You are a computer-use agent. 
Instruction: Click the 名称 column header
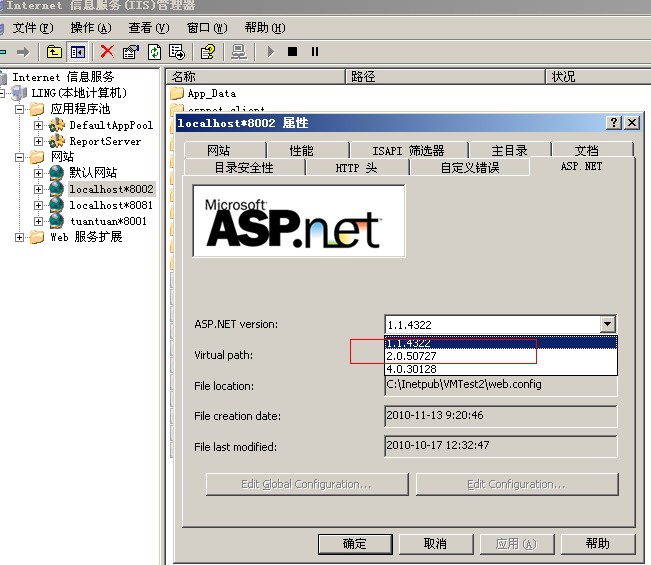[x=256, y=76]
